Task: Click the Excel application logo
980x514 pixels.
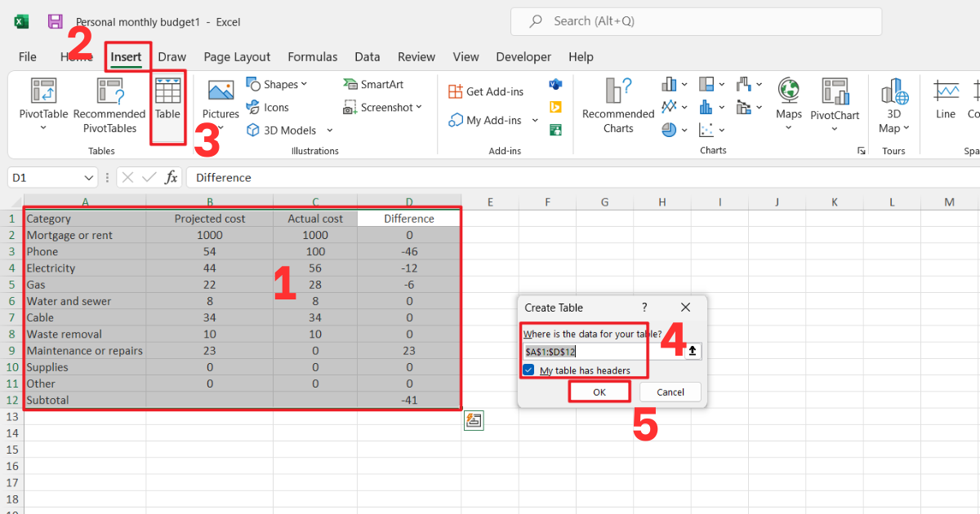Action: coord(22,22)
